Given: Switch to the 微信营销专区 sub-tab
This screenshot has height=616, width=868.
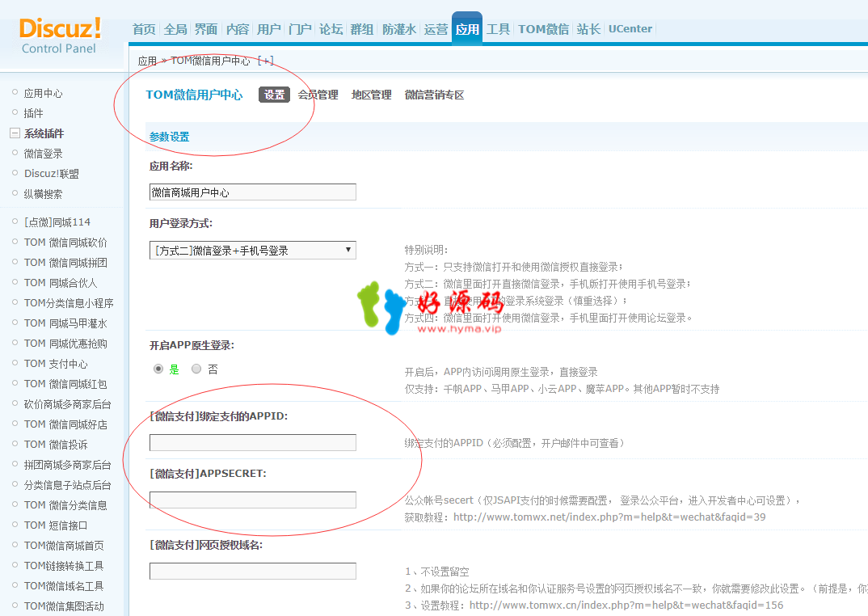Looking at the screenshot, I should [434, 95].
